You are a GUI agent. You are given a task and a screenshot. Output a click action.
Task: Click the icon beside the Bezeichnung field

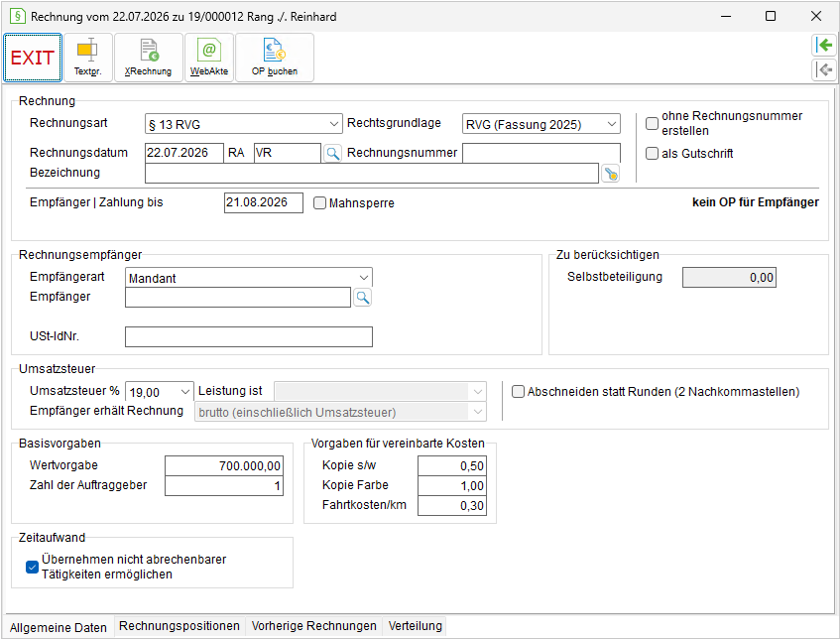point(611,174)
